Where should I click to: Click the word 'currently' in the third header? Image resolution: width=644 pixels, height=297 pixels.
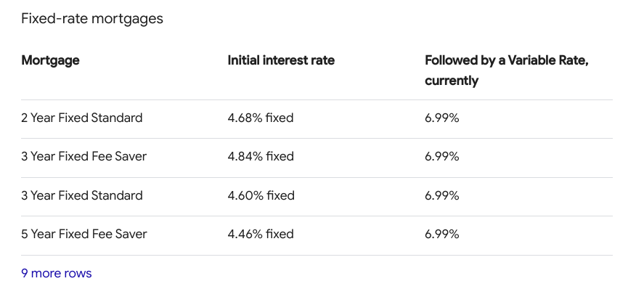[x=452, y=81]
